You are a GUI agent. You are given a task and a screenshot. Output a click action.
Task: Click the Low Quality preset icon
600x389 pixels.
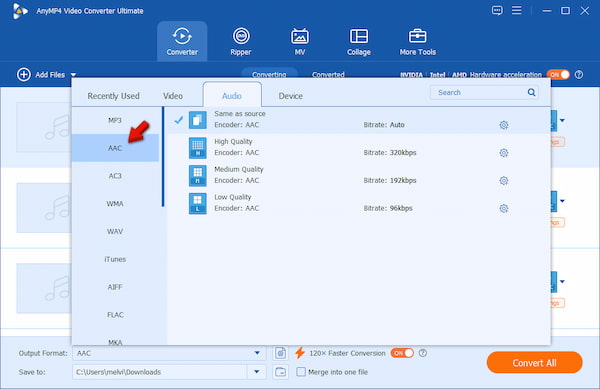(x=197, y=203)
